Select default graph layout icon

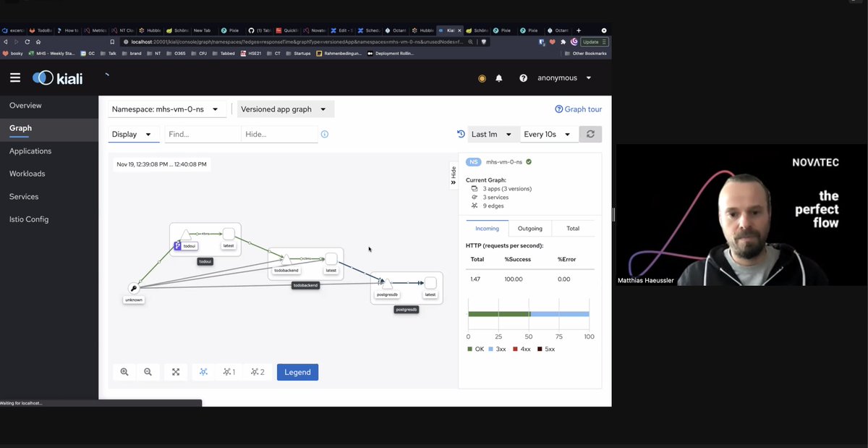(203, 372)
